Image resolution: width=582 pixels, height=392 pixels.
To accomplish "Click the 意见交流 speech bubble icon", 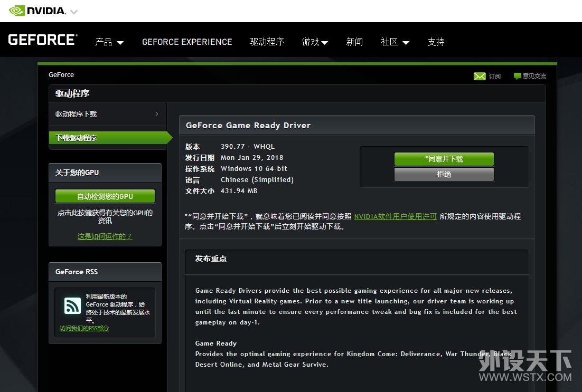I will point(517,76).
